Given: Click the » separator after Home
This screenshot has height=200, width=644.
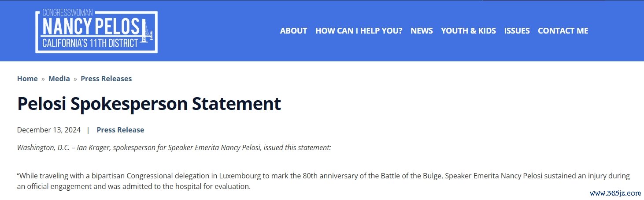Looking at the screenshot, I should coord(43,79).
